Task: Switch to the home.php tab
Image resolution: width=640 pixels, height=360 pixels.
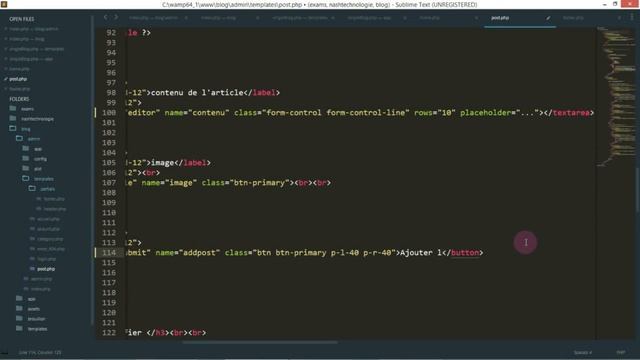Action: point(429,18)
